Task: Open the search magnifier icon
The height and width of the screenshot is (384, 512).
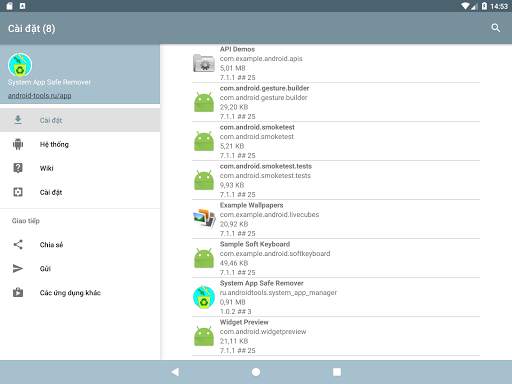Action: [496, 28]
